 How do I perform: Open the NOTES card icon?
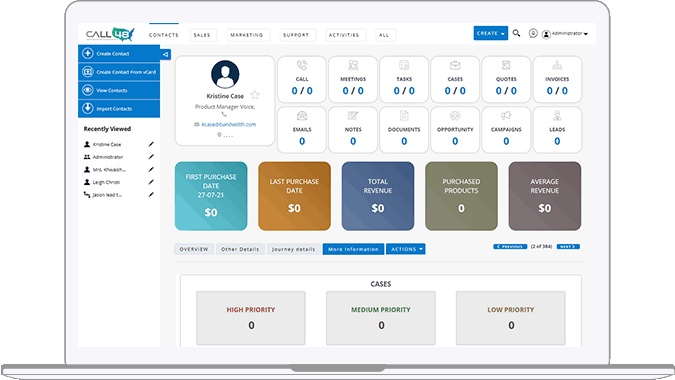tap(353, 116)
